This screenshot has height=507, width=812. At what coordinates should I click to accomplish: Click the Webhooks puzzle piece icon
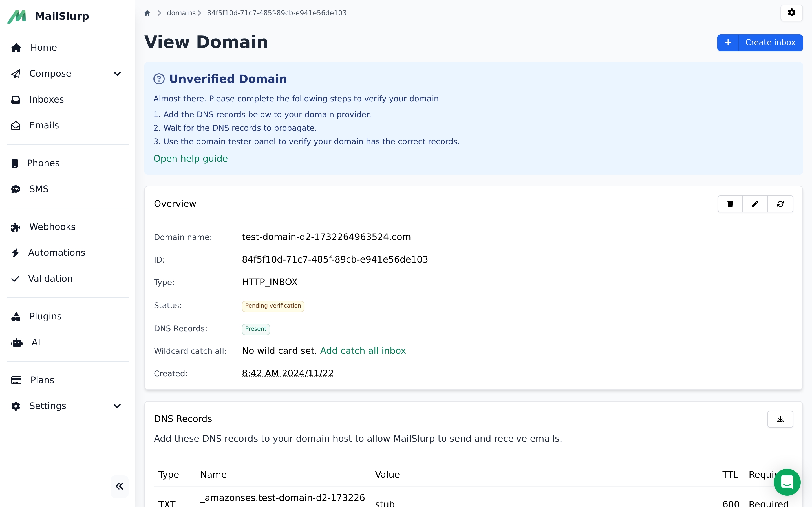tap(15, 227)
